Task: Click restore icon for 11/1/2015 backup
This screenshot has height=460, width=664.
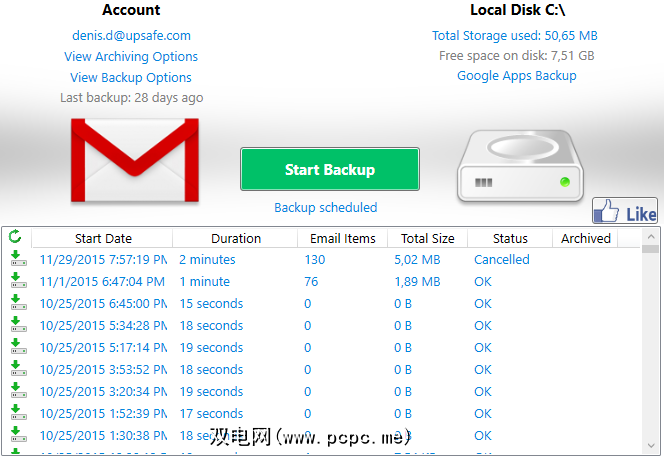Action: 17,282
